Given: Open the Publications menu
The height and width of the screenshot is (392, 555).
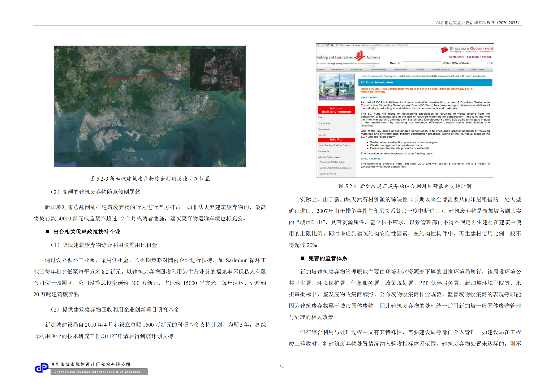Looking at the screenshot, I should [x=379, y=70].
